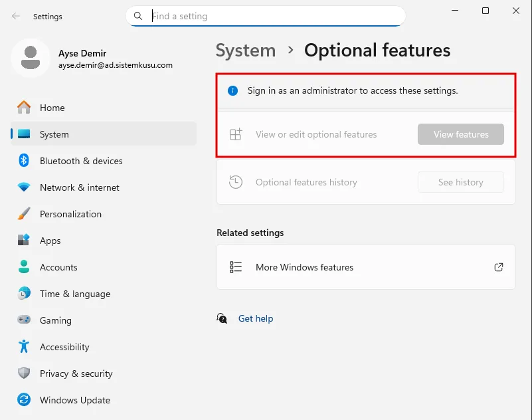Image resolution: width=532 pixels, height=420 pixels.
Task: Click the Privacy shield icon
Action: click(24, 373)
